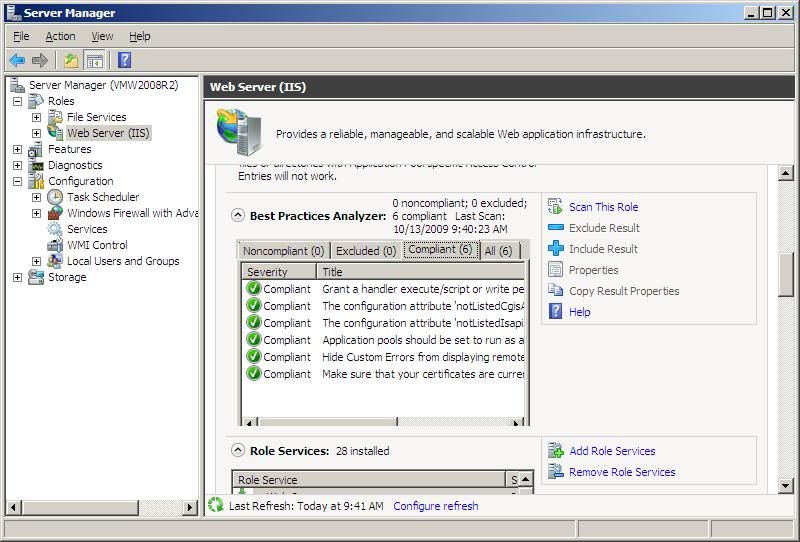Click the Roles node icon
This screenshot has width=800, height=542.
point(36,101)
